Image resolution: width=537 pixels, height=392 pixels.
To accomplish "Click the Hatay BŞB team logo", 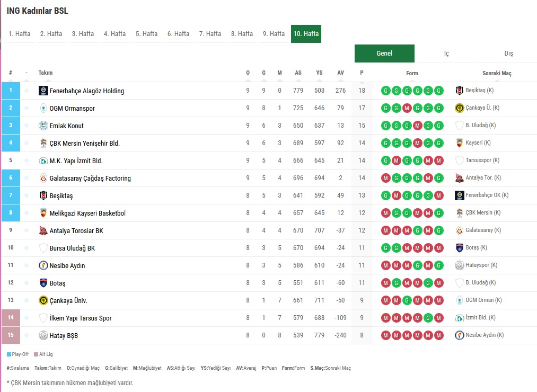I will pos(43,335).
